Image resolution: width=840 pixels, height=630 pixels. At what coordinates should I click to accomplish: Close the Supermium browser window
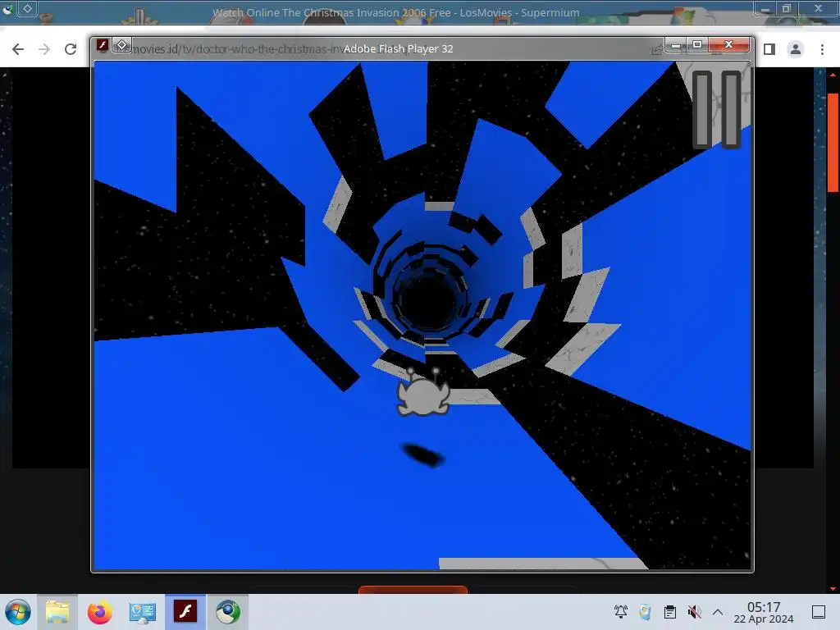[x=818, y=8]
